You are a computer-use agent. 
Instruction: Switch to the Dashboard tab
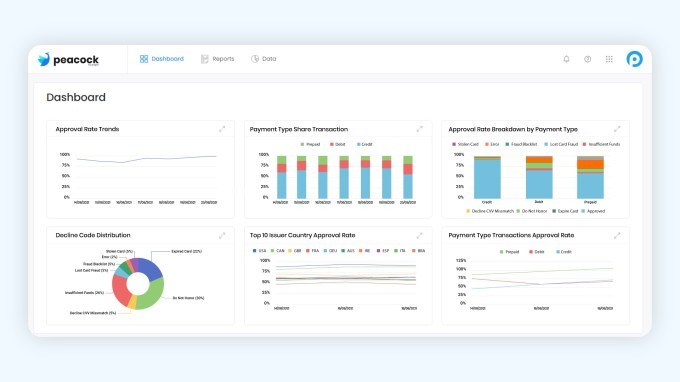point(162,59)
